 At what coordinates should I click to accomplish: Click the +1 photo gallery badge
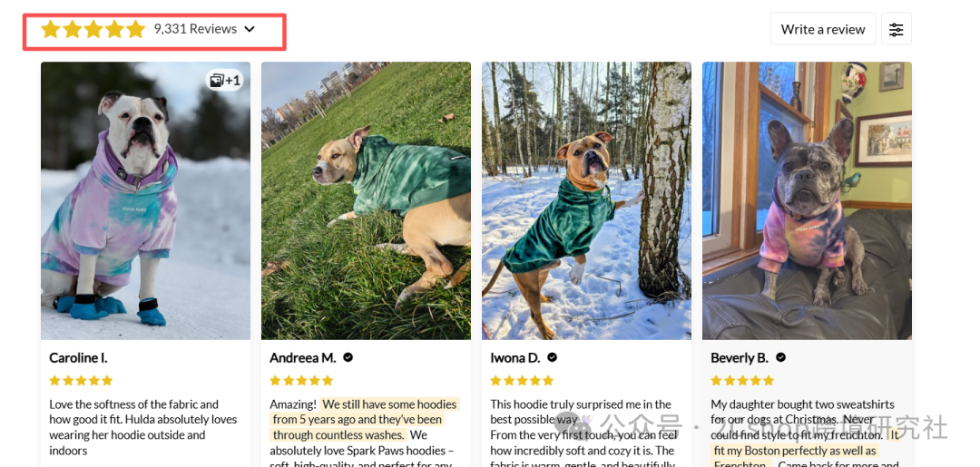[225, 80]
